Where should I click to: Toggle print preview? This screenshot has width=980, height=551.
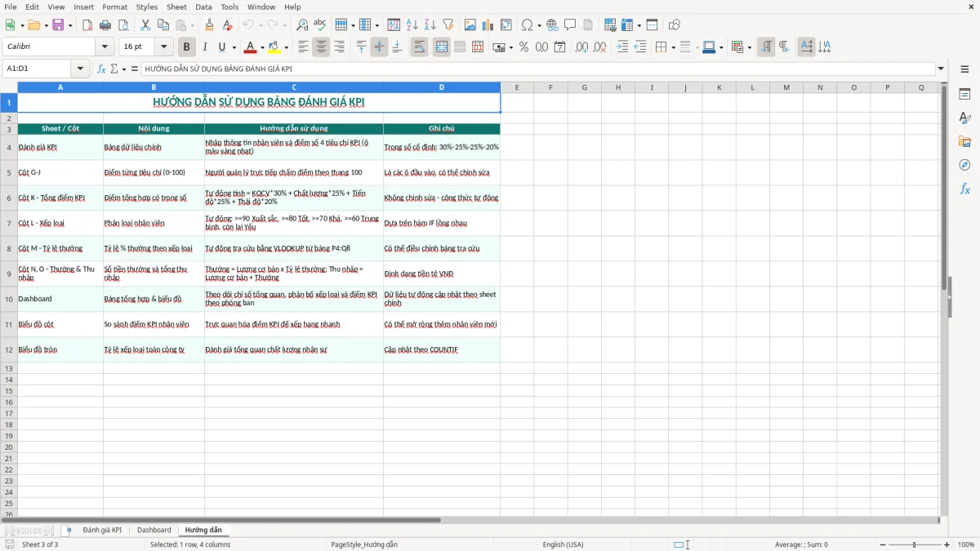pos(122,25)
